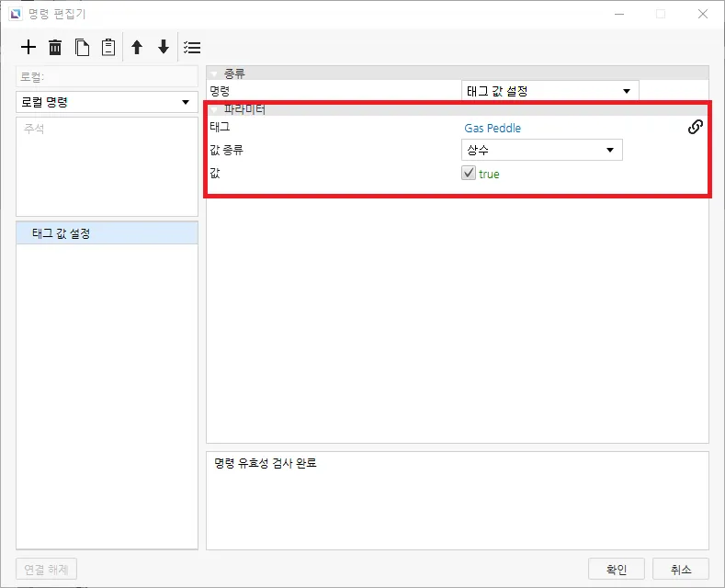Collapse the 파라미터 section
Screen dimensions: 725x588
(215, 109)
